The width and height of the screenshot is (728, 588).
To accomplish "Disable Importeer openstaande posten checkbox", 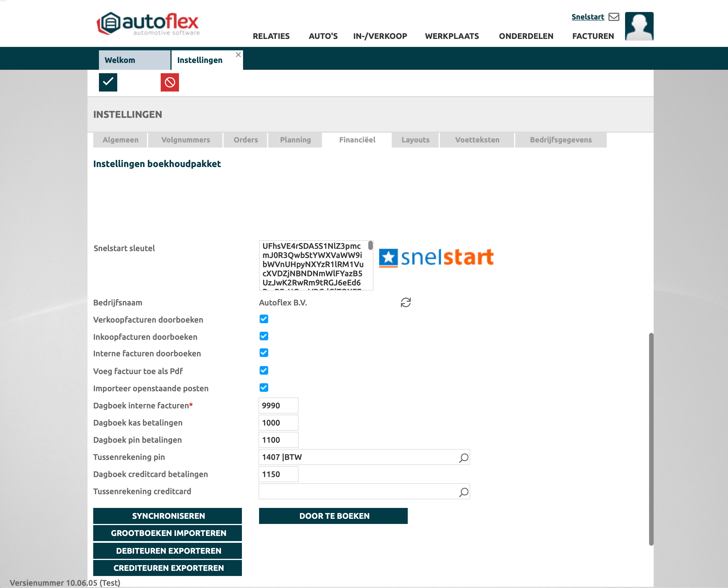I will coord(263,388).
